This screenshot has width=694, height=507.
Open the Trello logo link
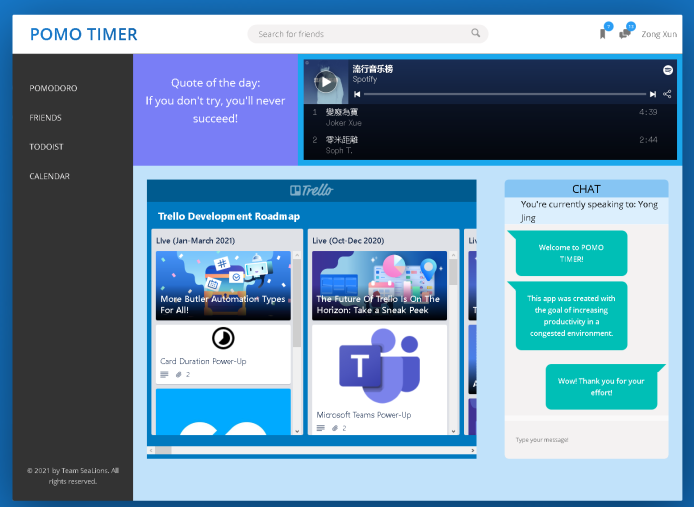pyautogui.click(x=312, y=190)
